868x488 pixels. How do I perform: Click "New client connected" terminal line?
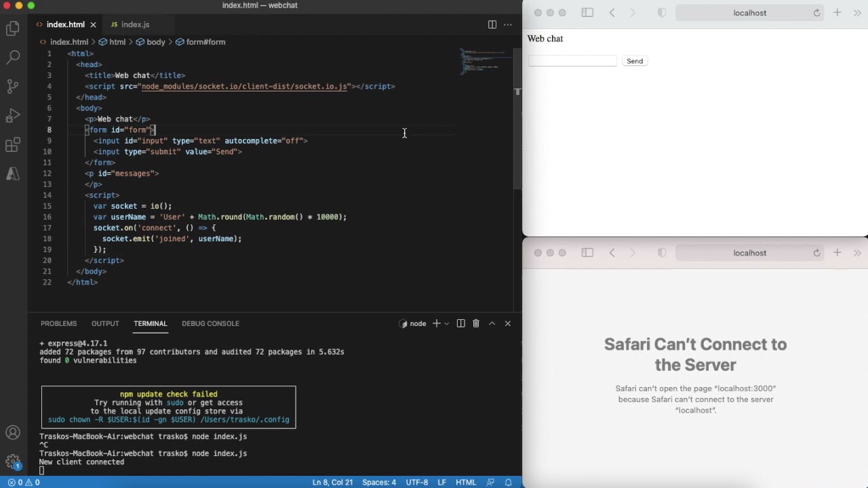[81, 462]
